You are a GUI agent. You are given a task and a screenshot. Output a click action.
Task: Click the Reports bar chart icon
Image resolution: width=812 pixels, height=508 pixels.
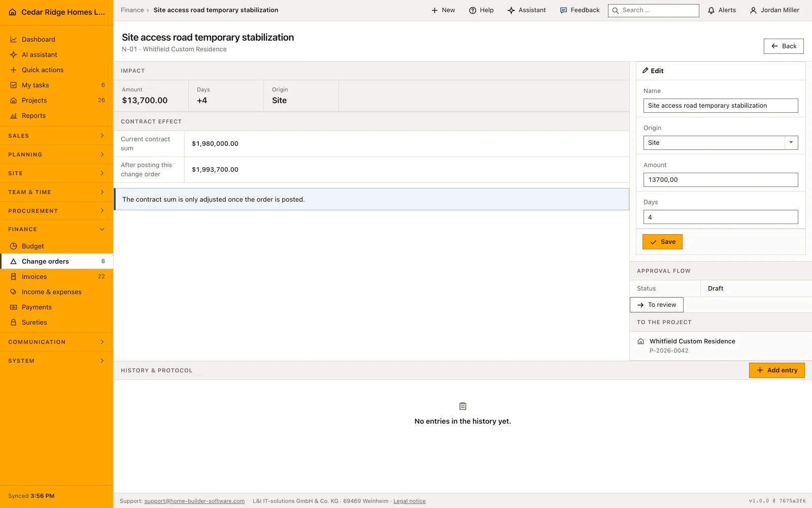[14, 115]
